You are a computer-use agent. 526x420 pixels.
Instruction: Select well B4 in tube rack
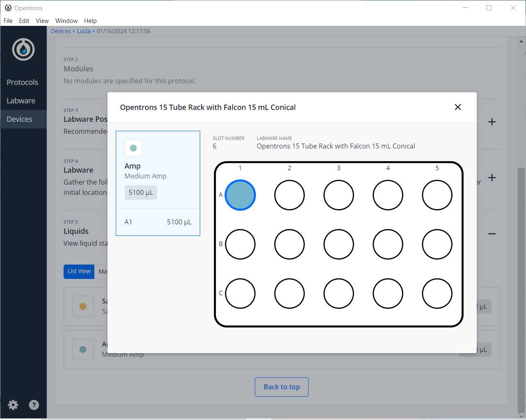[388, 244]
